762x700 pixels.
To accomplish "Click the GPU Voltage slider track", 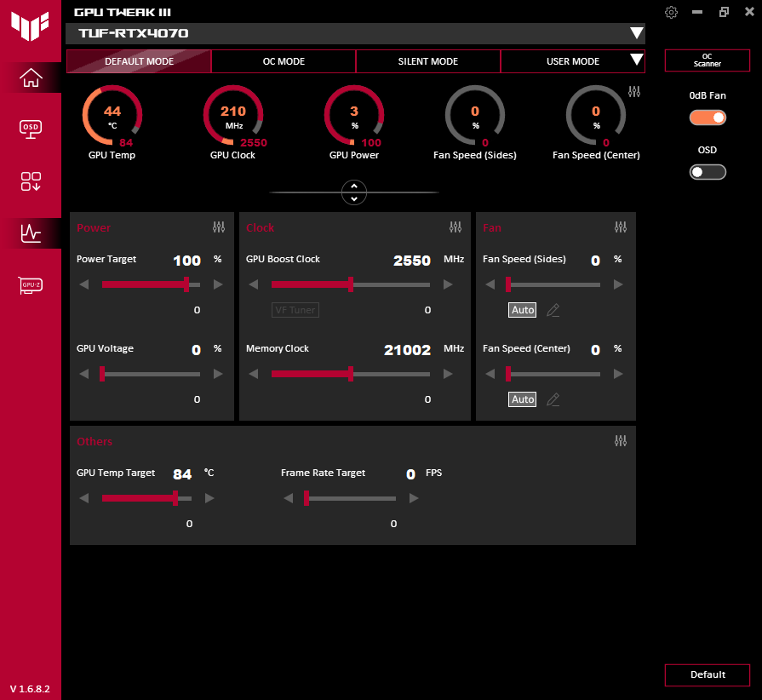I will pos(152,374).
